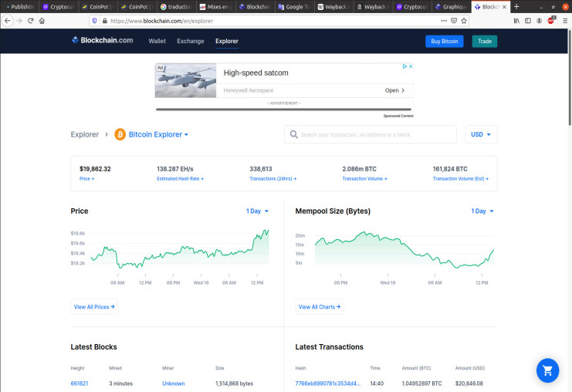
Task: Select the Explorer navigation item
Action: (x=227, y=41)
